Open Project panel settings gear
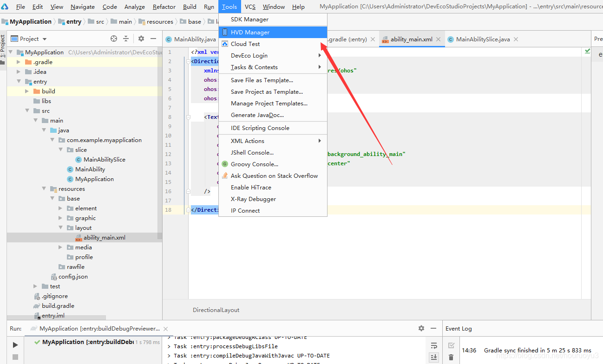This screenshot has width=603, height=364. (141, 39)
